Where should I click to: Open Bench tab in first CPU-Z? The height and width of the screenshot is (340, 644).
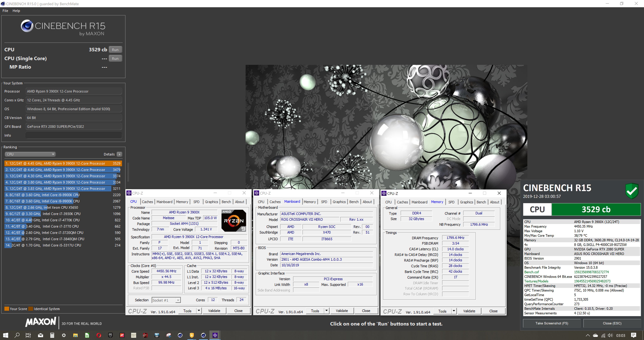coord(226,202)
